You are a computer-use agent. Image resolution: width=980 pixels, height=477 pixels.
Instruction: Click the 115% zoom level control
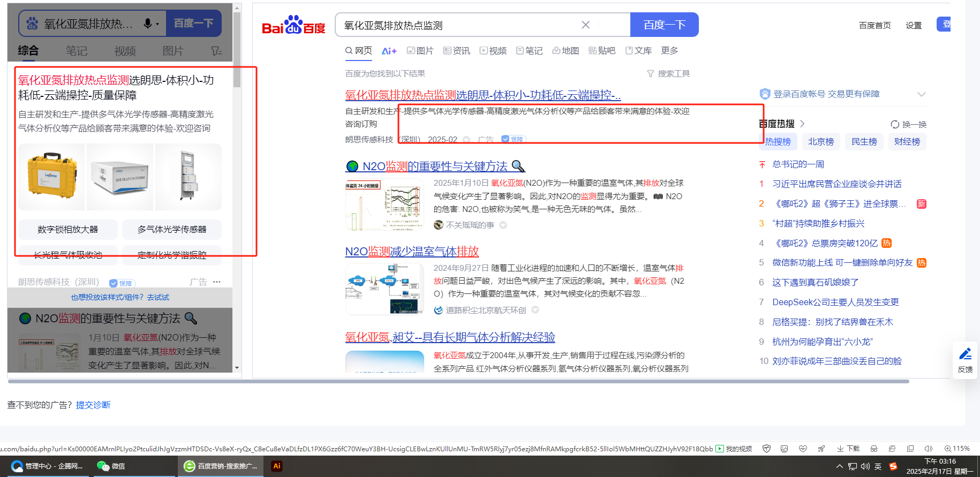pyautogui.click(x=957, y=449)
